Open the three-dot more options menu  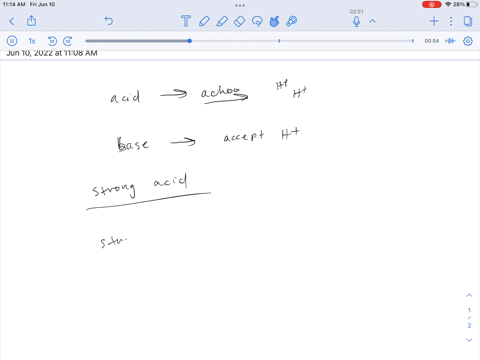(451, 21)
